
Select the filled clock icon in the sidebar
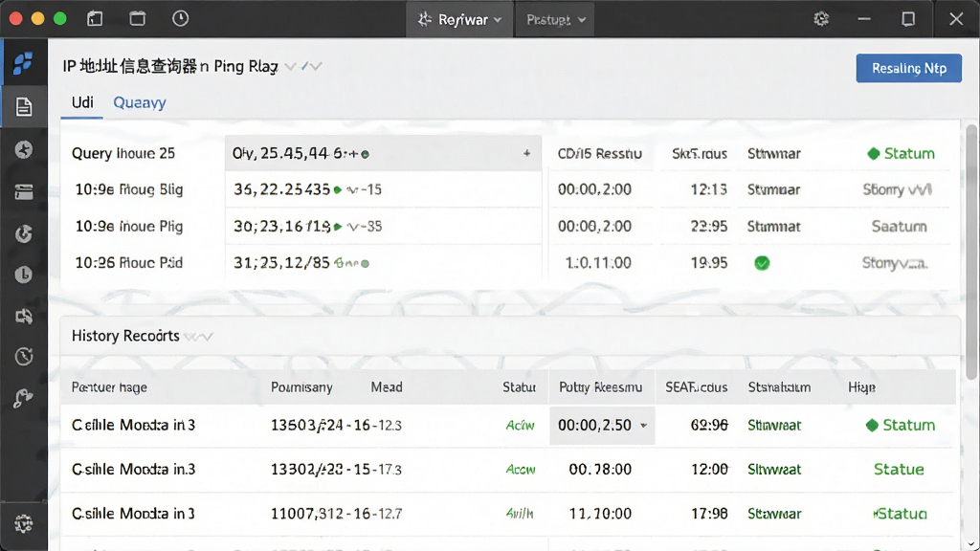pyautogui.click(x=24, y=275)
